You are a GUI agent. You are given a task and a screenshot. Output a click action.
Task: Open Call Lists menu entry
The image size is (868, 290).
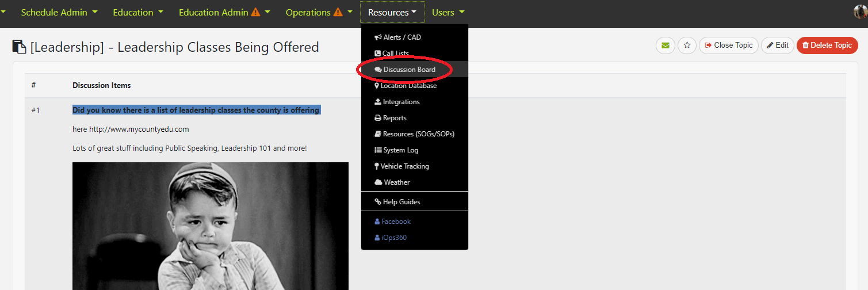(415, 54)
